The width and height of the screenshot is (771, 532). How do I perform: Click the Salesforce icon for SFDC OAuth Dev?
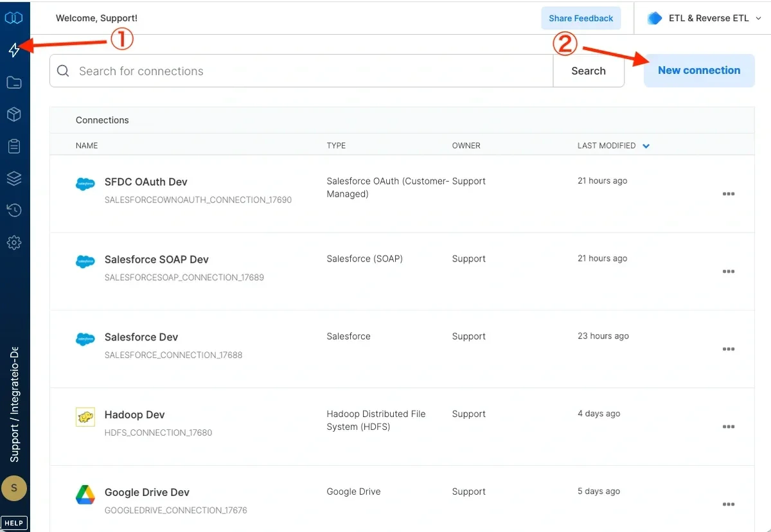pos(85,184)
